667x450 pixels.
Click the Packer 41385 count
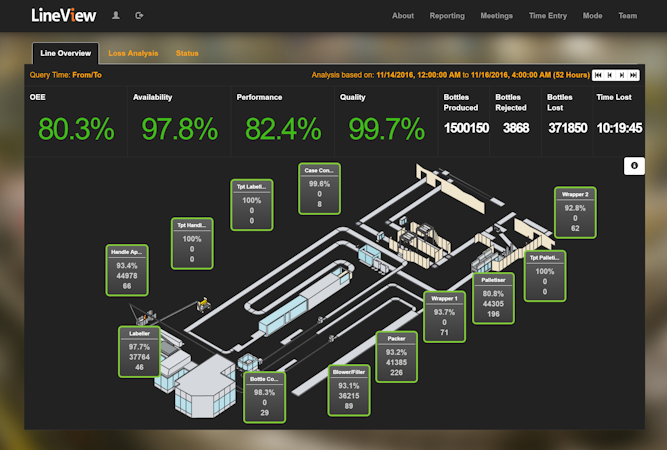click(396, 362)
